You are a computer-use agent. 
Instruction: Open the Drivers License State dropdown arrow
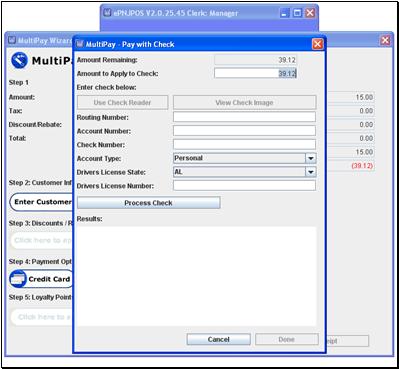[310, 172]
